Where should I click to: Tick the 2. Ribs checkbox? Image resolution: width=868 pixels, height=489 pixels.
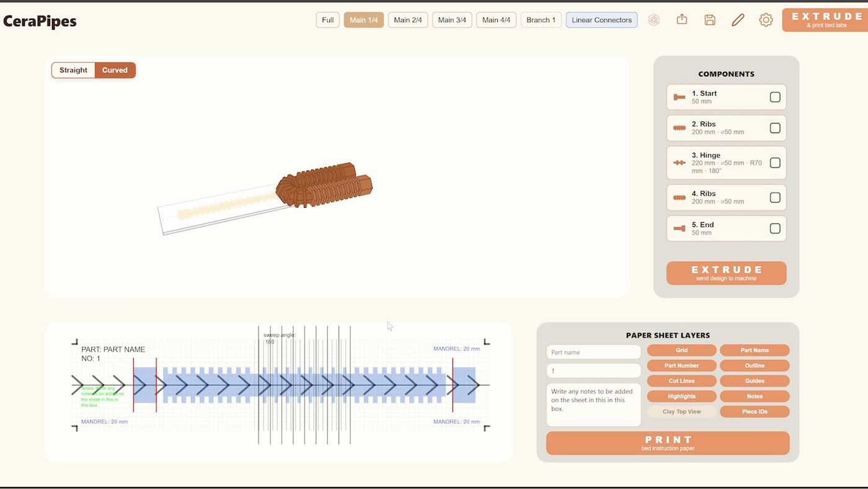(x=775, y=128)
